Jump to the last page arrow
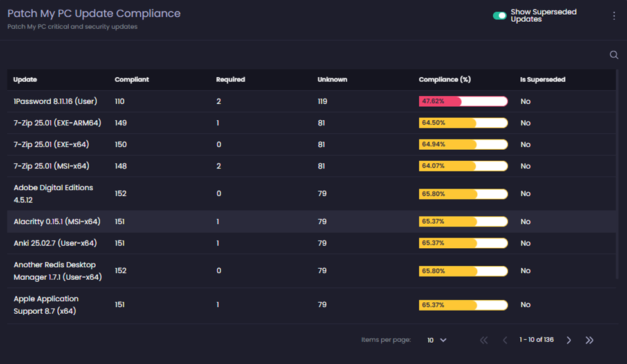Image resolution: width=627 pixels, height=364 pixels. coord(590,340)
